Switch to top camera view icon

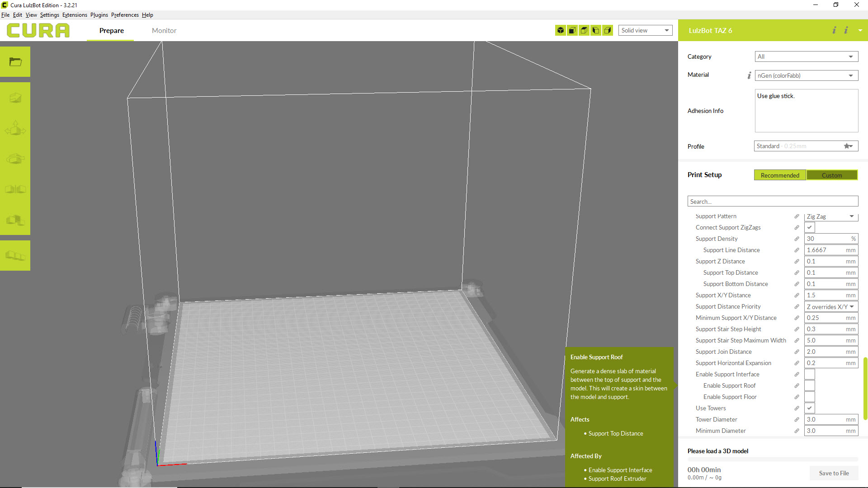pos(584,30)
